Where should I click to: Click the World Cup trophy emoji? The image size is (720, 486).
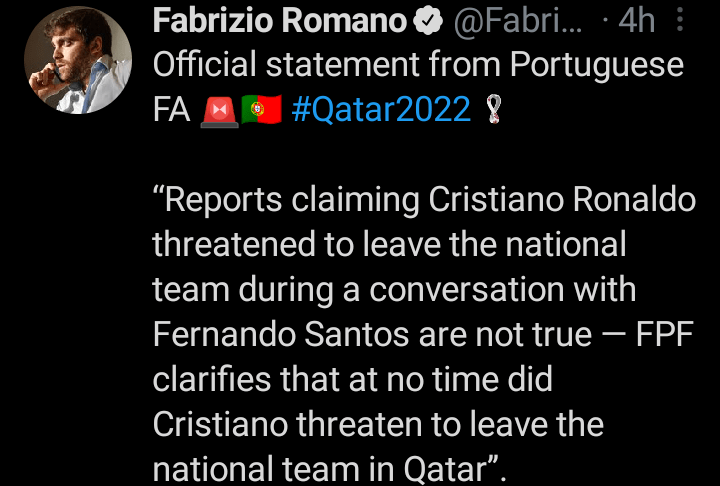(488, 111)
